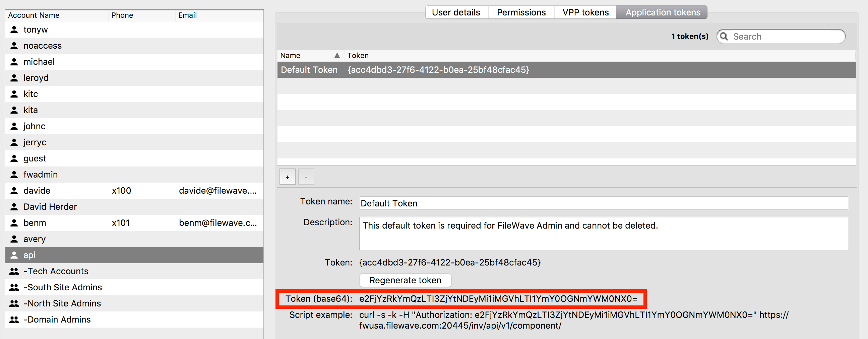
Task: Remove selected token with the minus button
Action: [x=306, y=177]
